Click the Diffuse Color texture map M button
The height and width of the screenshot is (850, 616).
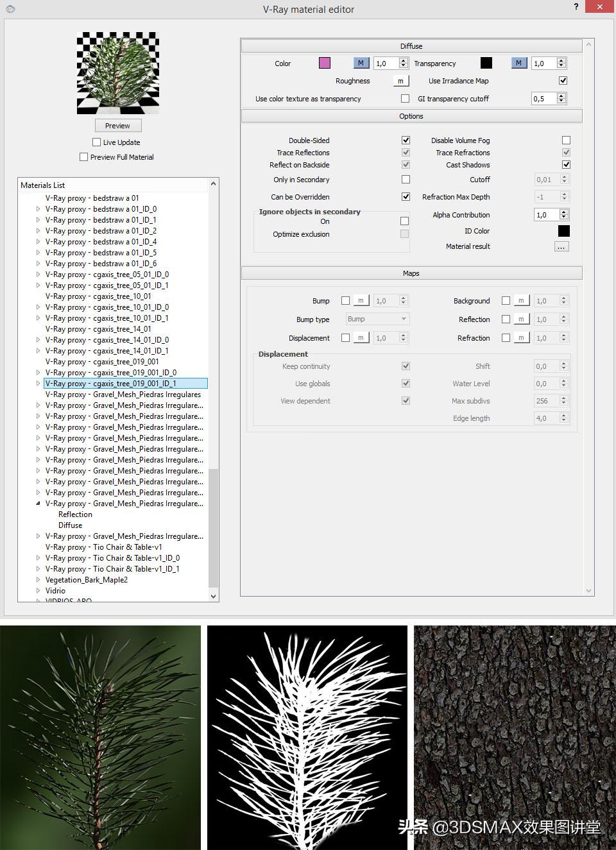[x=361, y=63]
